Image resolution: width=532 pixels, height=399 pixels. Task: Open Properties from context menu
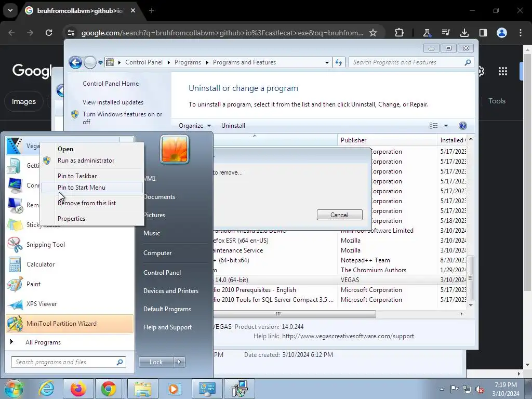pos(71,219)
